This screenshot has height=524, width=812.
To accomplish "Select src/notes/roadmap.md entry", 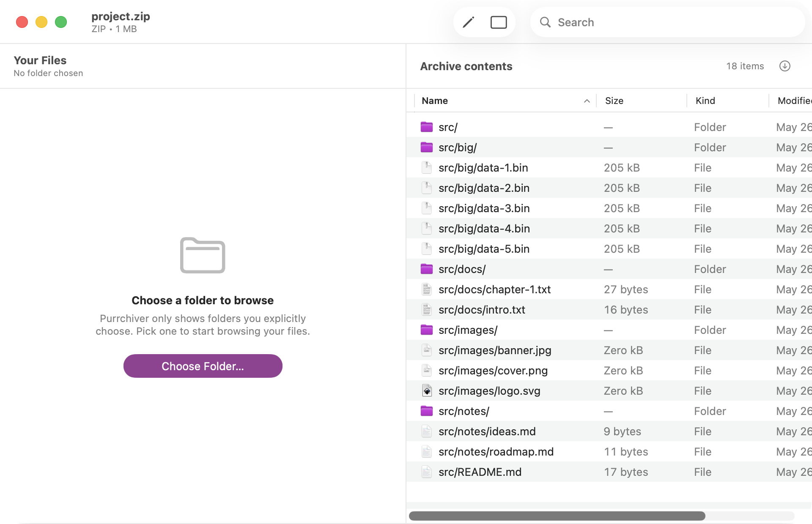I will pos(496,452).
